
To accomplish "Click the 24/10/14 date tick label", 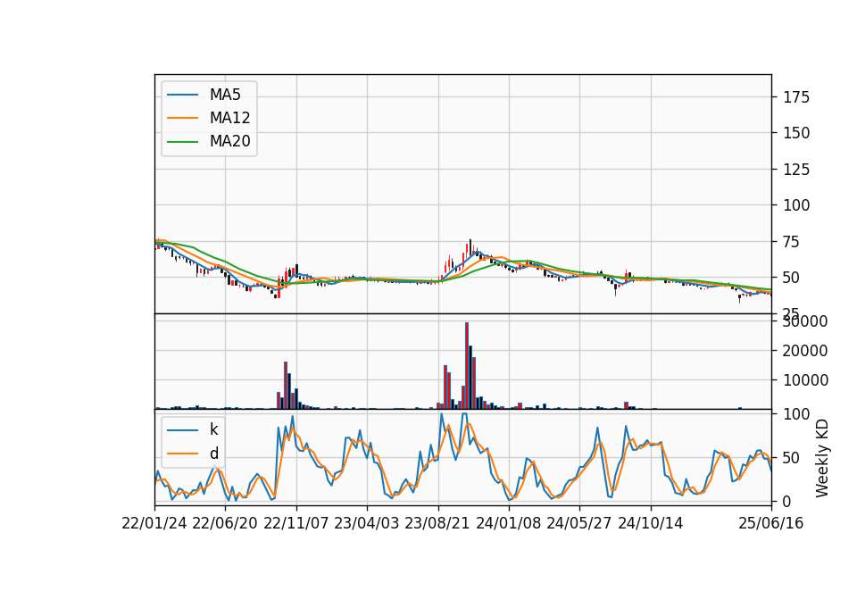I will (x=651, y=523).
